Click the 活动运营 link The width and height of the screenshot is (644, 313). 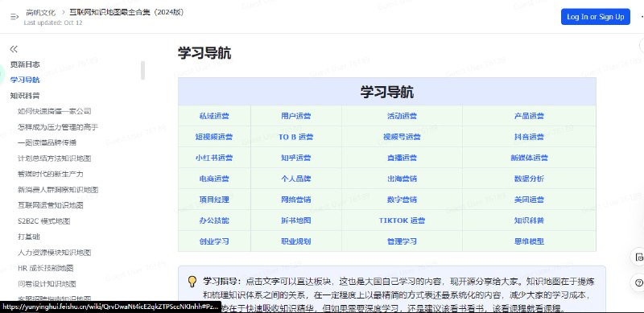tap(402, 116)
